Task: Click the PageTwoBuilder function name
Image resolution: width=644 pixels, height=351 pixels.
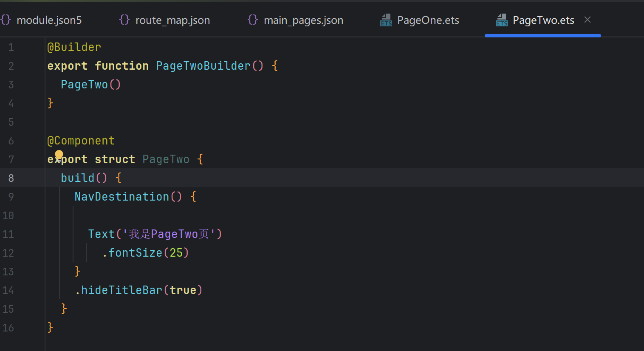Action: coord(203,66)
